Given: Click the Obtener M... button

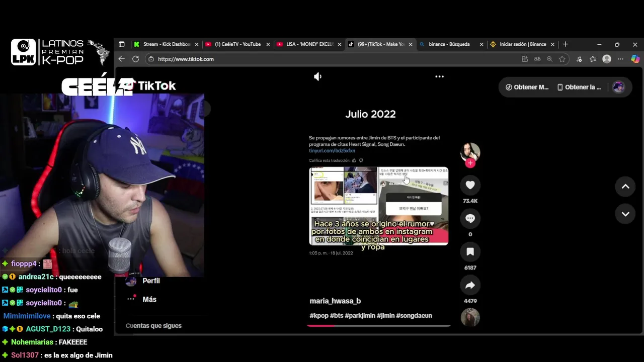Looking at the screenshot, I should tap(527, 87).
